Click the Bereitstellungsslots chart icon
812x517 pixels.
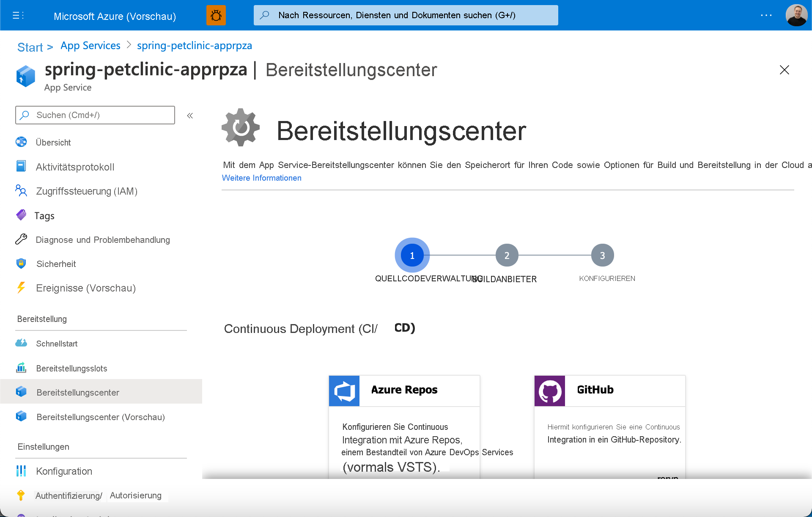click(21, 368)
